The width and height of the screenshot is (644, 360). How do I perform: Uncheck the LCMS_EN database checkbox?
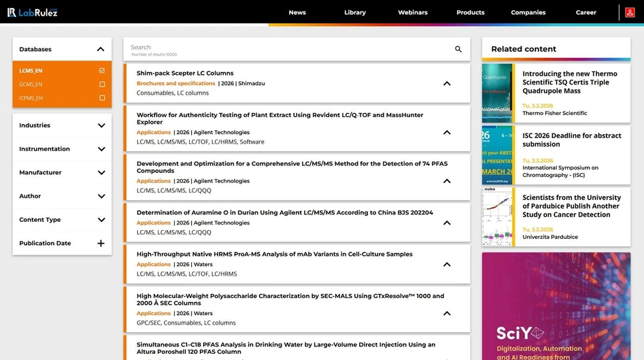point(102,71)
